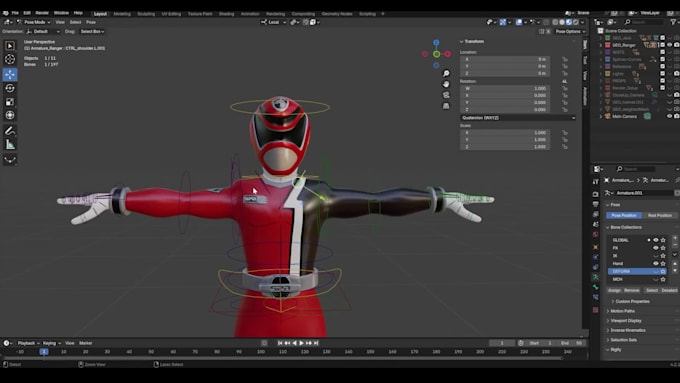Screen dimensions: 680x383
Task: Select the Breakdowner pose tool
Action: [x=10, y=160]
